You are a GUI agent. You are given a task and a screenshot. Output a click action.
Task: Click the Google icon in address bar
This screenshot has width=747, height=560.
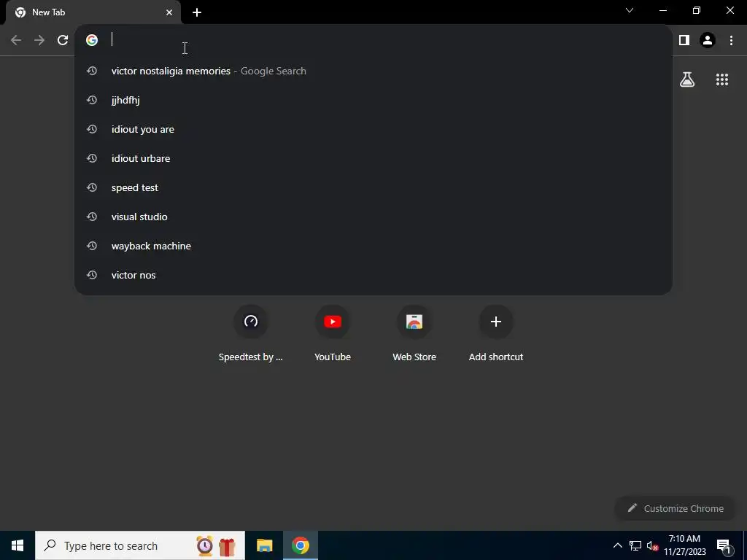(92, 40)
